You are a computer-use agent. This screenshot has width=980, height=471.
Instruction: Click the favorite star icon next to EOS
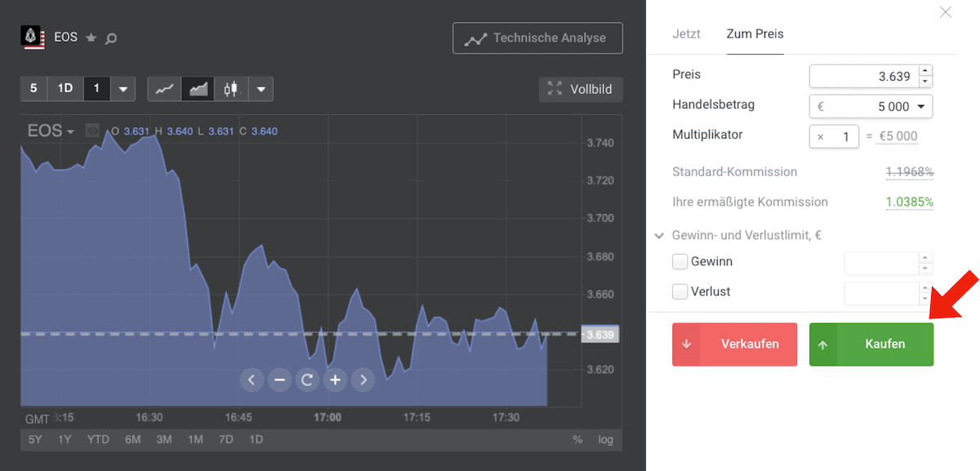tap(91, 38)
